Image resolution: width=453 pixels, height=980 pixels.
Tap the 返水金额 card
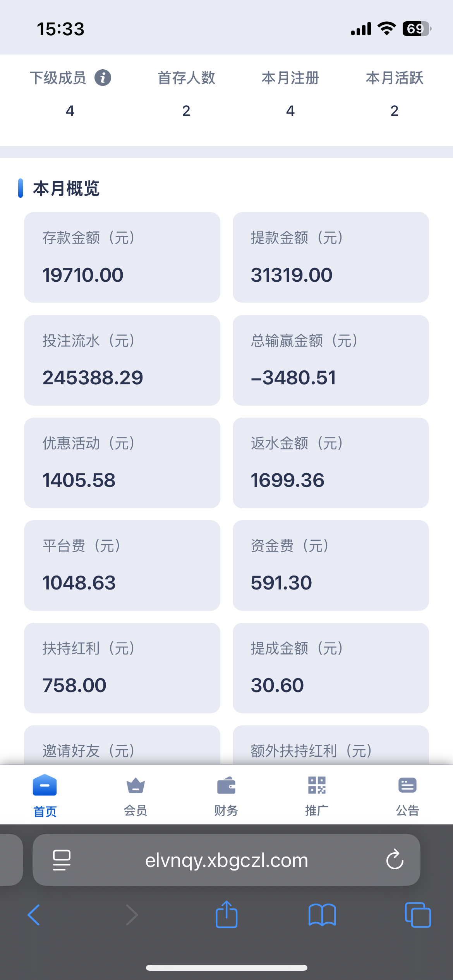coord(331,463)
